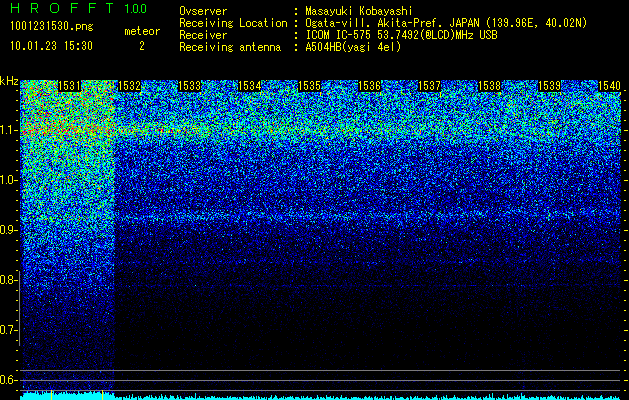This screenshot has height=400, width=629.
Task: Click the 1.0 frequency axis label
Action: coord(9,180)
